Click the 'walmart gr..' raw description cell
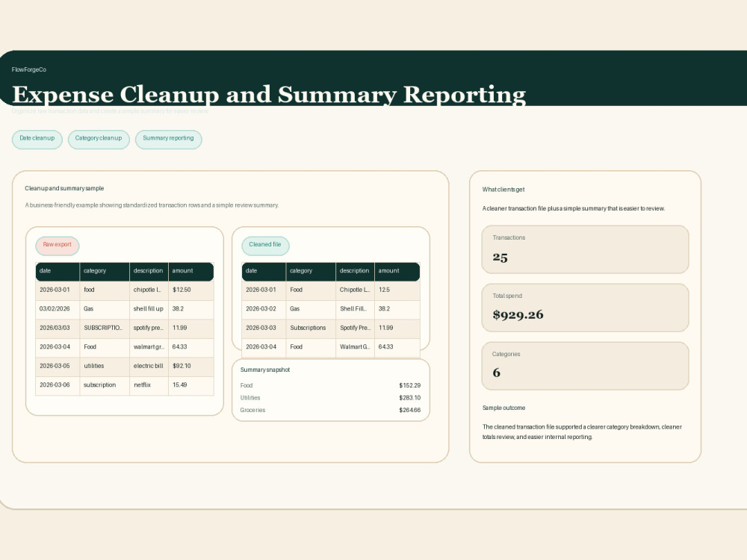The image size is (747, 560). pos(149,348)
